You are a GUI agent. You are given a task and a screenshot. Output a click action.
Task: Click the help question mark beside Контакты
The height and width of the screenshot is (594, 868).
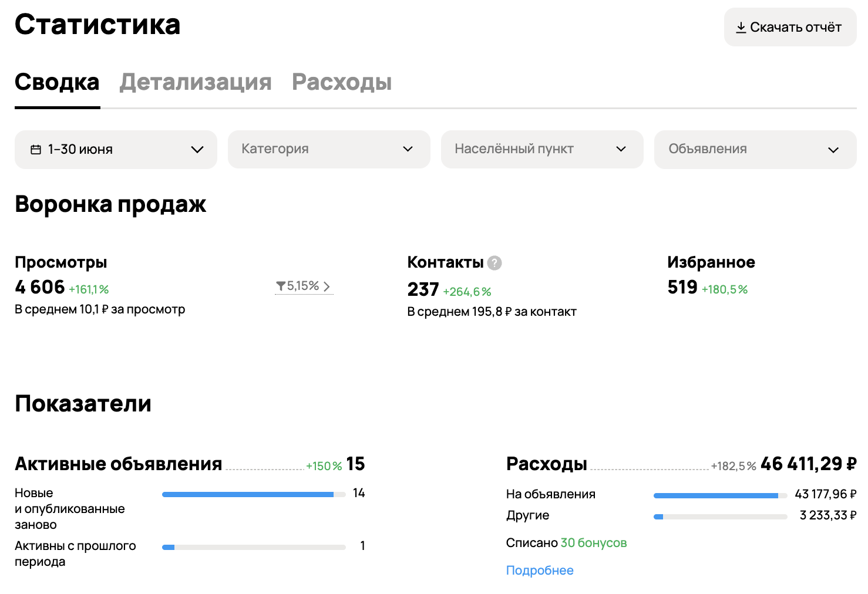click(494, 263)
